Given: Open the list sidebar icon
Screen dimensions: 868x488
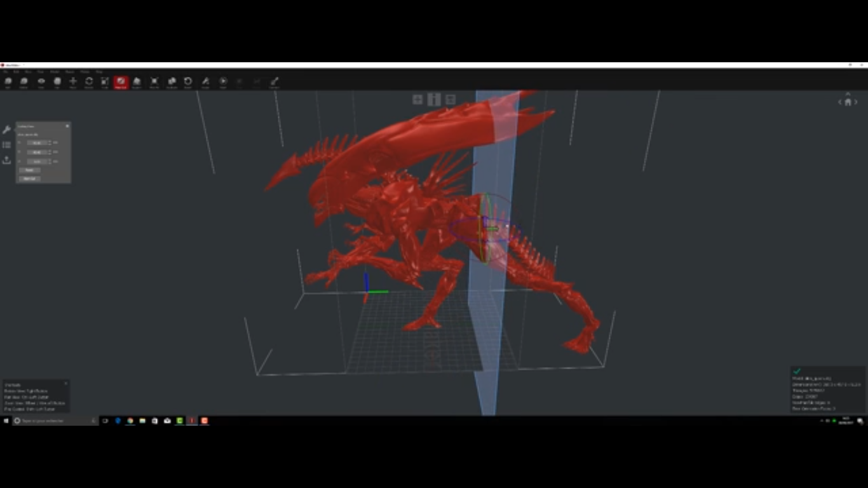Looking at the screenshot, I should (x=6, y=145).
